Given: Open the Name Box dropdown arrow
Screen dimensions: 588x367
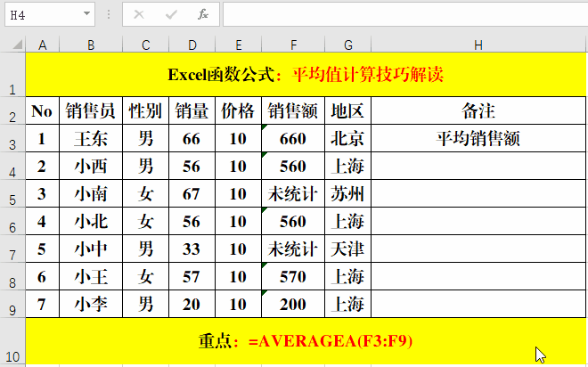Looking at the screenshot, I should (x=86, y=14).
